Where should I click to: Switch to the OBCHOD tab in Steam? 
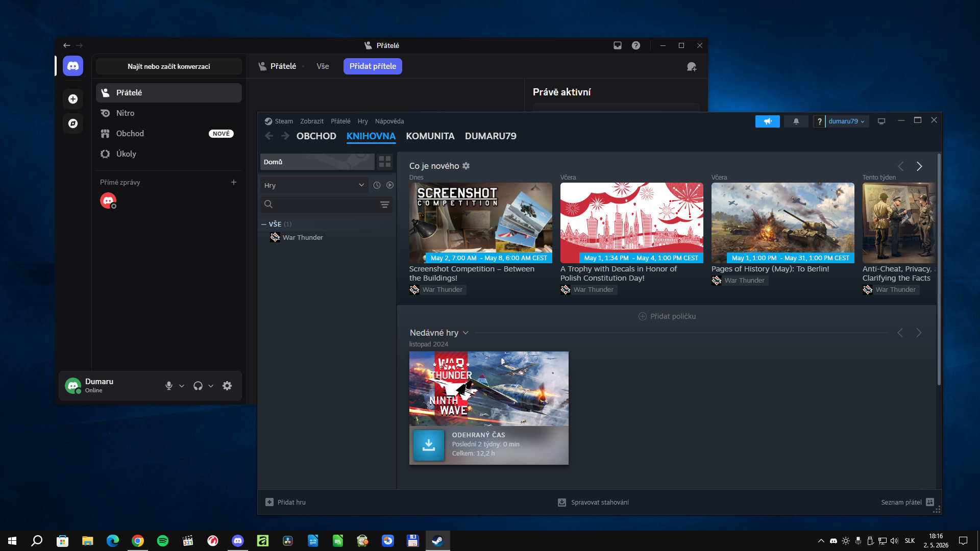coord(316,136)
